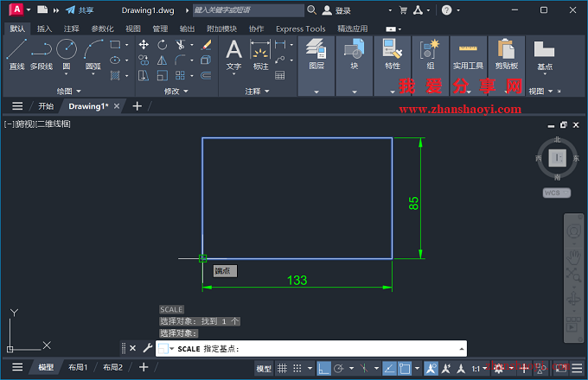Open the rectangle tool dropdown arrow
Image resolution: width=588 pixels, height=380 pixels.
click(127, 45)
